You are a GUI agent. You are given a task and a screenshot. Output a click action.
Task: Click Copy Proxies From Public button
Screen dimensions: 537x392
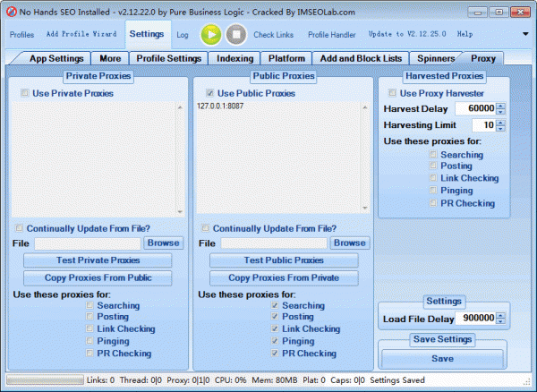click(98, 277)
